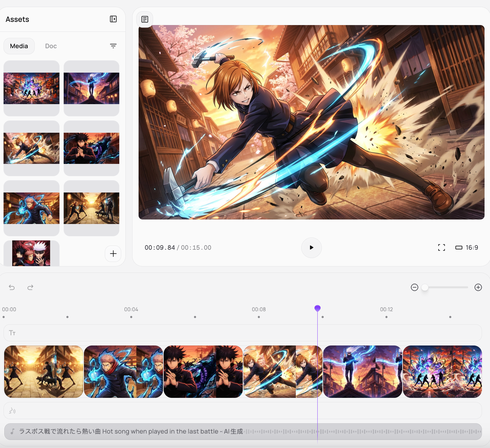The image size is (490, 448).
Task: Select the voiceover track row
Action: pos(243,410)
